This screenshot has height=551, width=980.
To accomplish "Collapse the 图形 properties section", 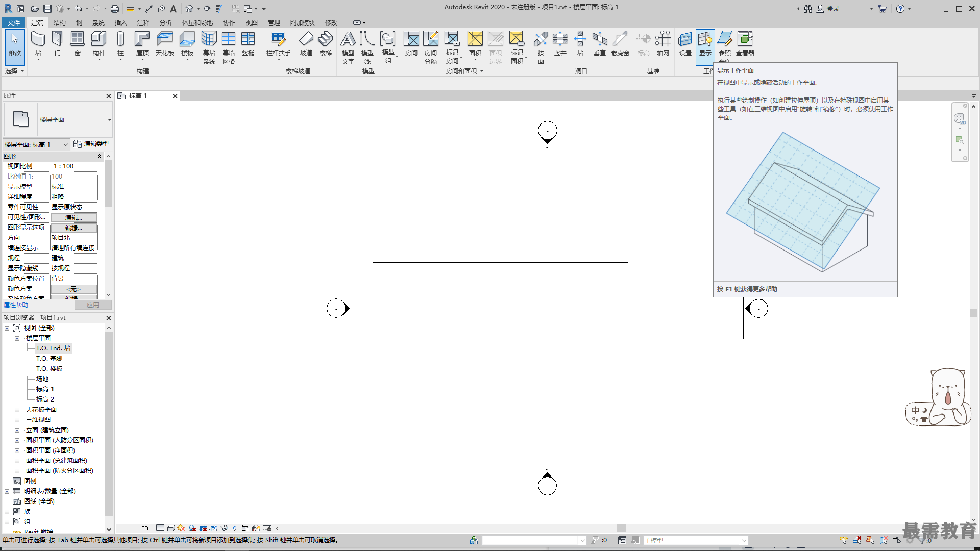I will 99,156.
